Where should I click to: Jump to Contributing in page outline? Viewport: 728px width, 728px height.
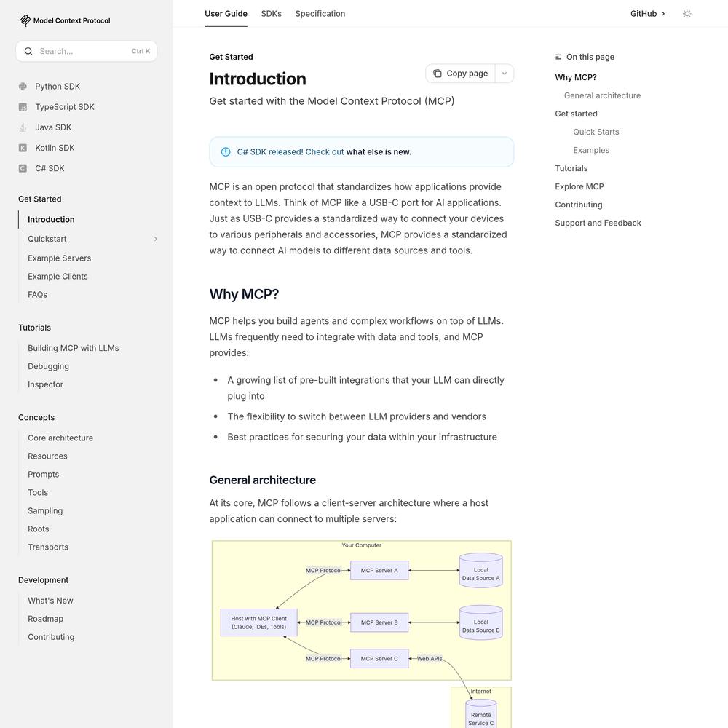coord(579,205)
